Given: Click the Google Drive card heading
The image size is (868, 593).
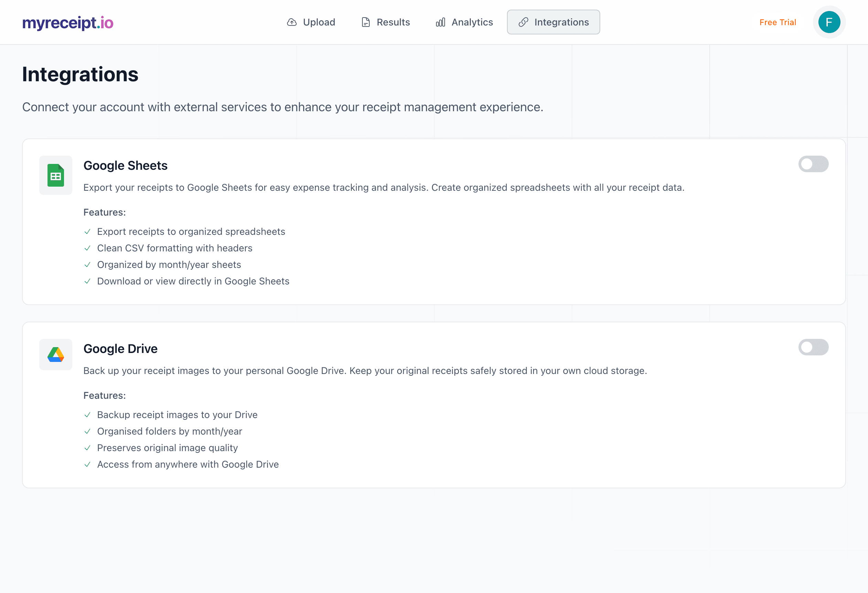Looking at the screenshot, I should tap(120, 348).
